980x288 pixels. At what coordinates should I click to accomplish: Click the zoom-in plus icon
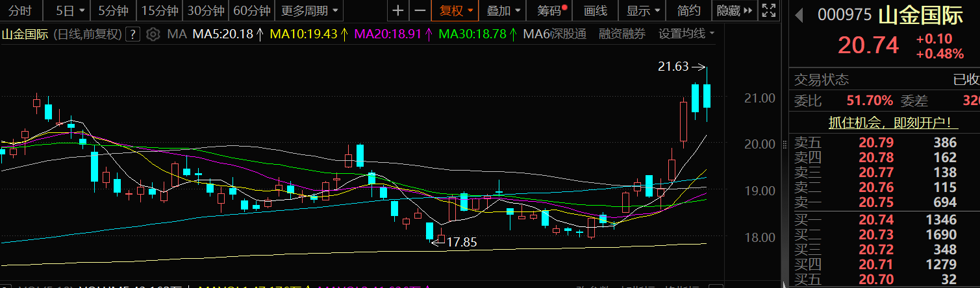coord(398,10)
